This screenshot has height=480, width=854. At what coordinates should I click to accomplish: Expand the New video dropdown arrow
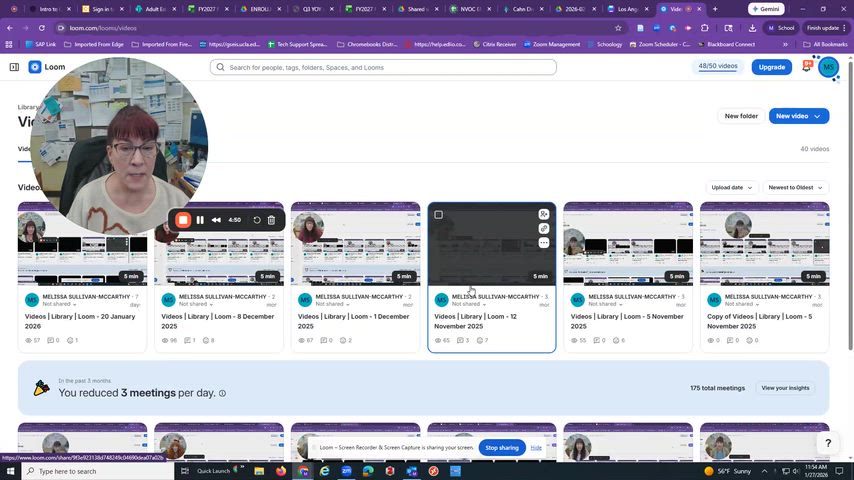point(818,116)
